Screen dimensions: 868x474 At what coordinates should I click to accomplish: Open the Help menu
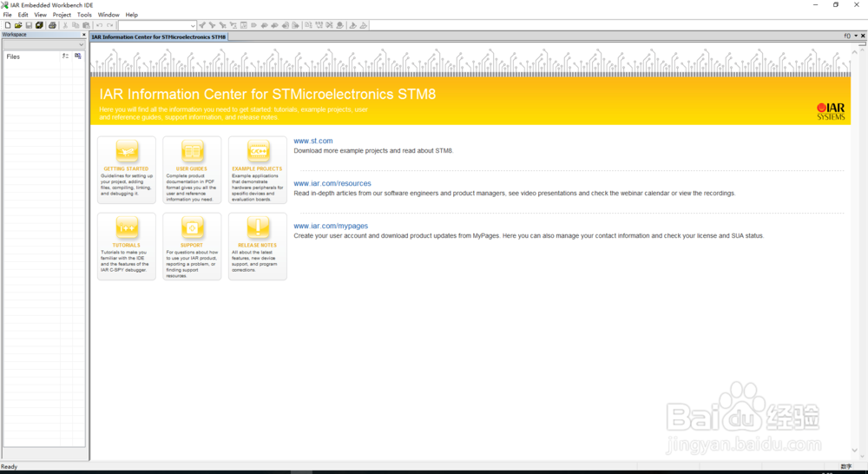click(132, 15)
